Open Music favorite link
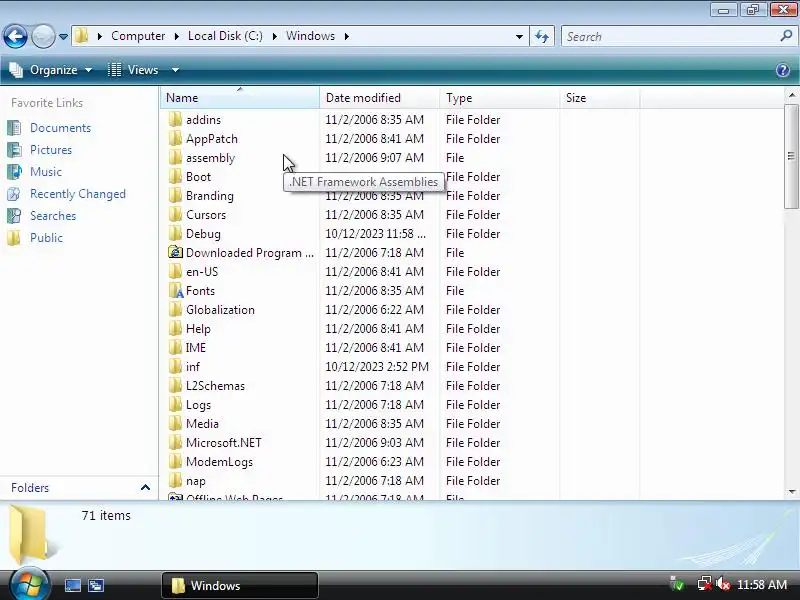Image resolution: width=800 pixels, height=600 pixels. click(45, 171)
